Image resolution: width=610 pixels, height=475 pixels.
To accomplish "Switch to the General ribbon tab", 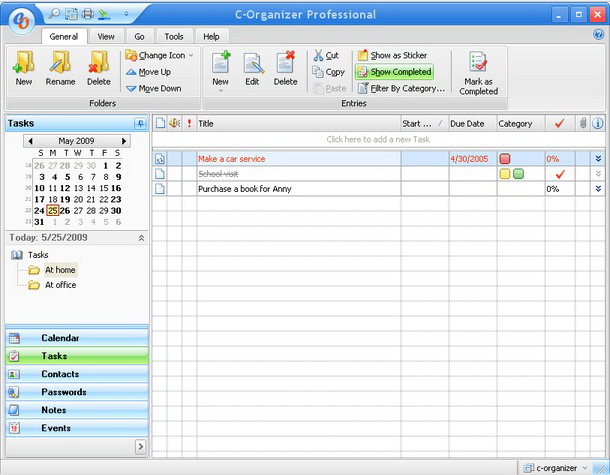I will tap(64, 37).
